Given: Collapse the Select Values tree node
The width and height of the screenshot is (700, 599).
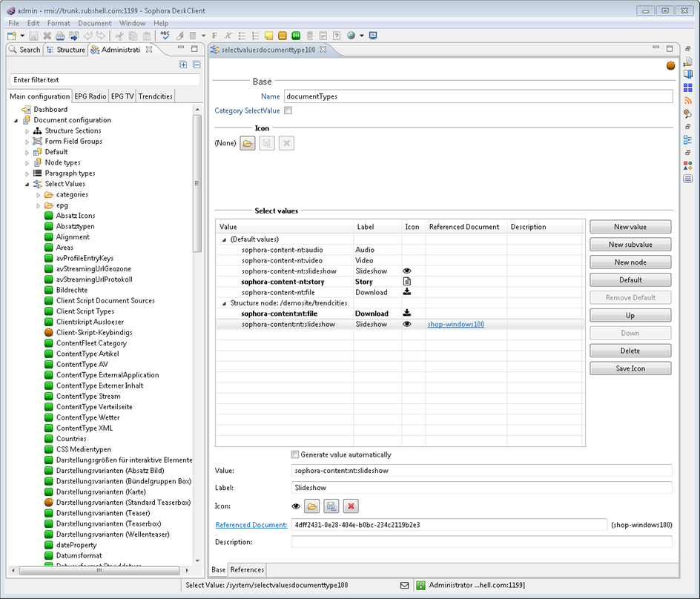Looking at the screenshot, I should point(27,184).
